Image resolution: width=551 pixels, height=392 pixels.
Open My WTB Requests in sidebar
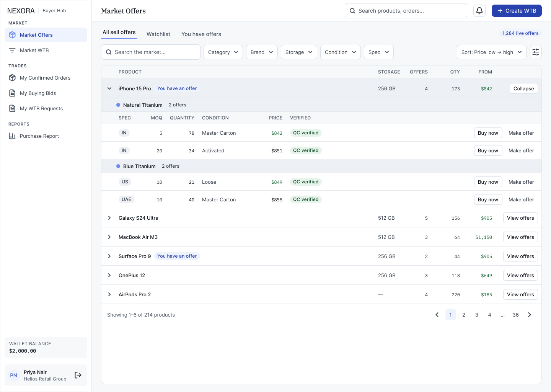point(46,108)
